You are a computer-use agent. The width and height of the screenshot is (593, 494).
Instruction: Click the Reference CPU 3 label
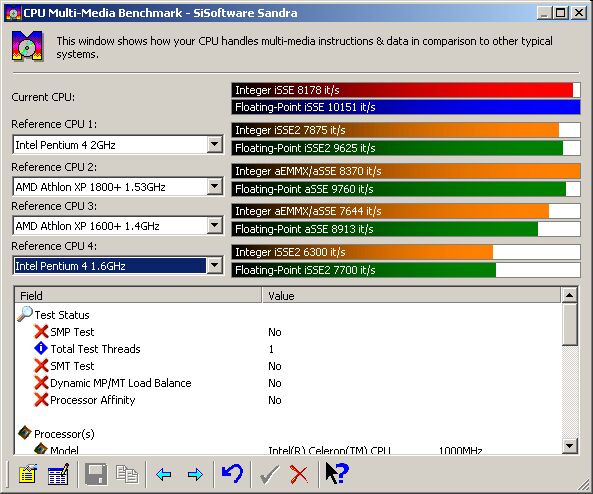click(54, 206)
